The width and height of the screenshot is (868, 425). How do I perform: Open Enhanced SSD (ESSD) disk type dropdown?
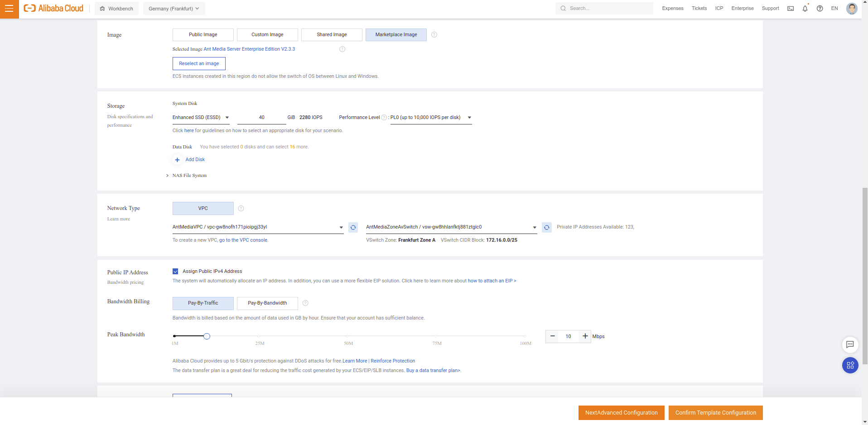[201, 118]
